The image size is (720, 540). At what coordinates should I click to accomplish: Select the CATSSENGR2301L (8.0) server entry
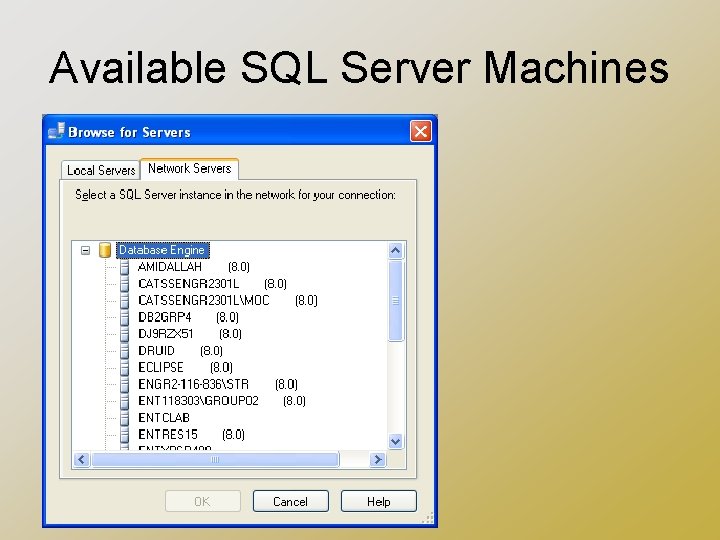tap(212, 284)
